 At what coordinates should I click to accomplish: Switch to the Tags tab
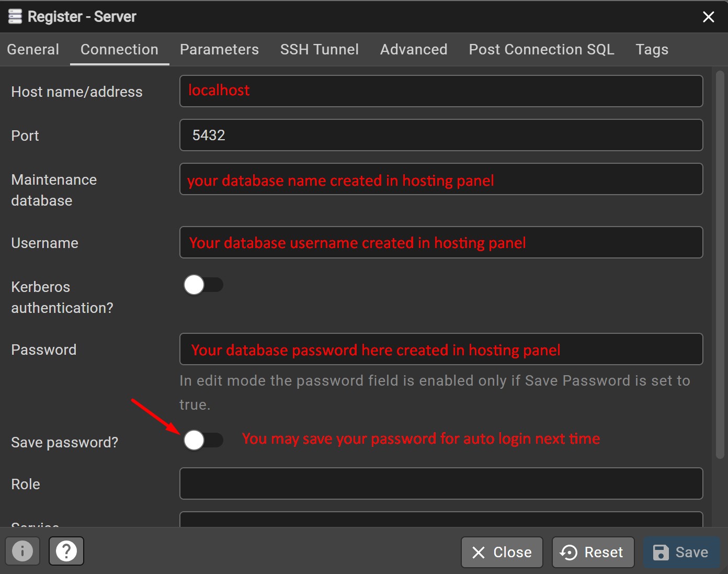[652, 50]
